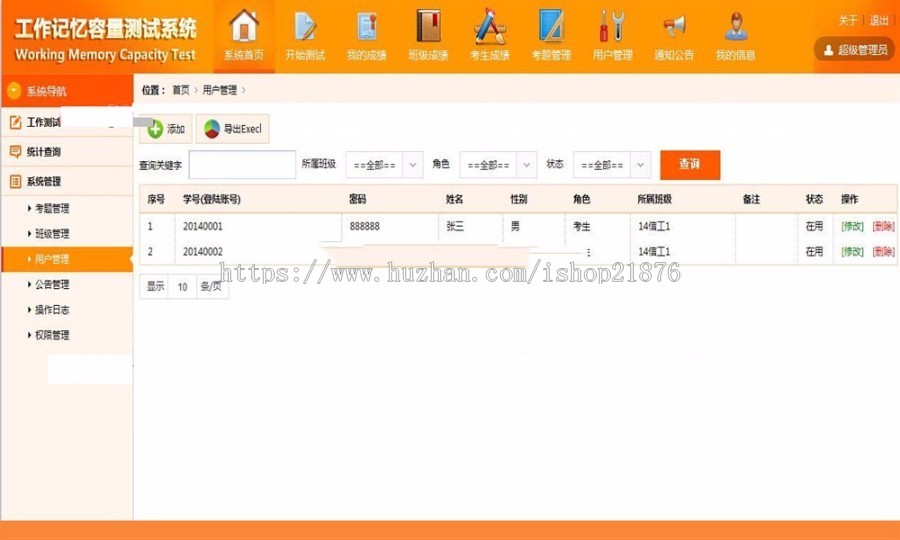
Task: Click the 角色 column header
Action: pos(581,199)
